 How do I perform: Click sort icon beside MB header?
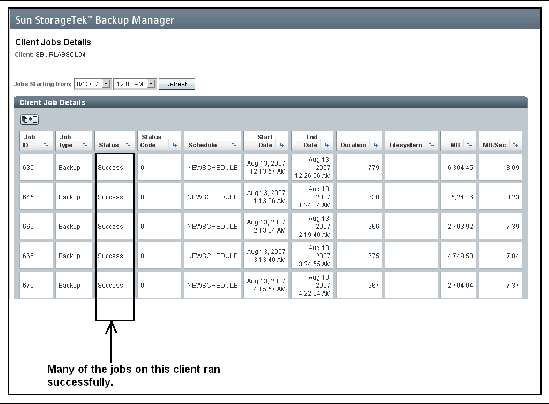tap(470, 145)
